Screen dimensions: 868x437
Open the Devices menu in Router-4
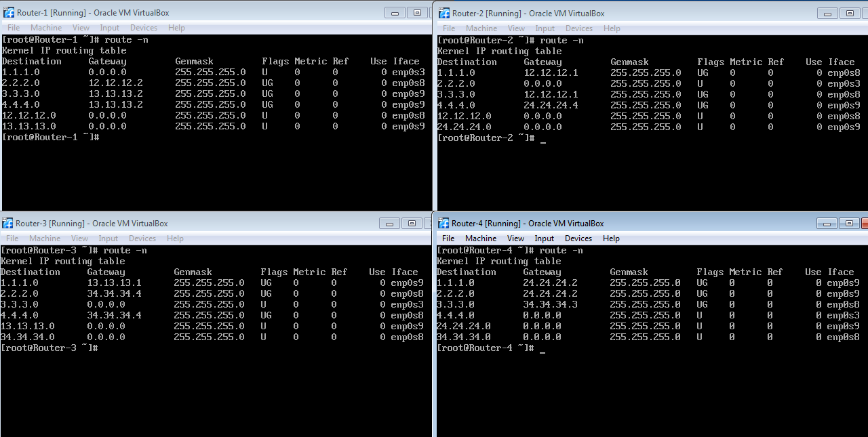tap(578, 238)
